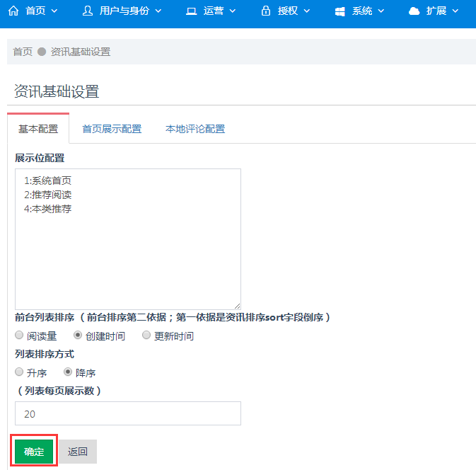
Task: Expand the 系统 dropdown chevron
Action: [381, 11]
